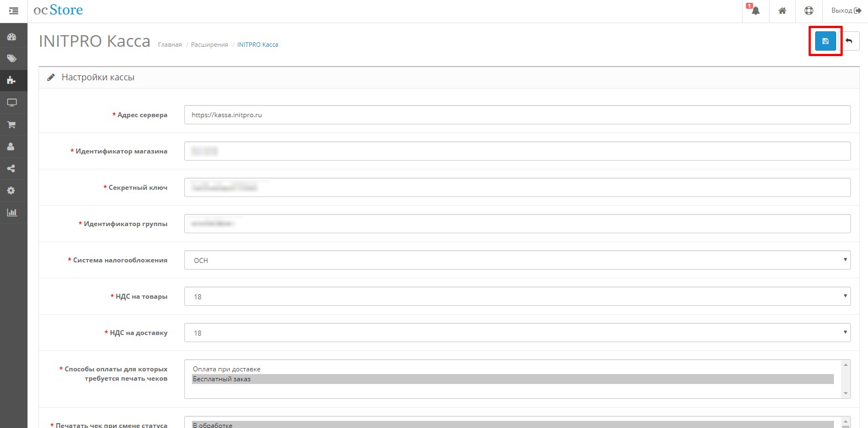Open Catalog tag icon in sidebar
868x428 pixels.
pyautogui.click(x=12, y=59)
